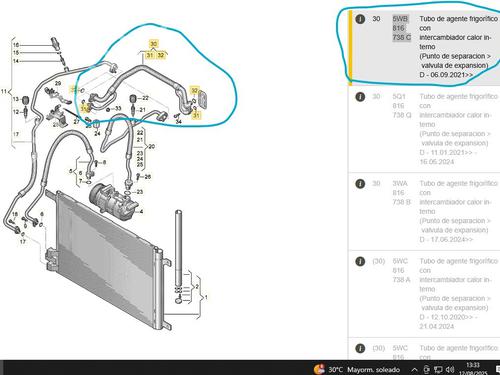Viewport: 500px width, 375px height.
Task: Expand the hidden tray icons chevron
Action: (x=414, y=369)
